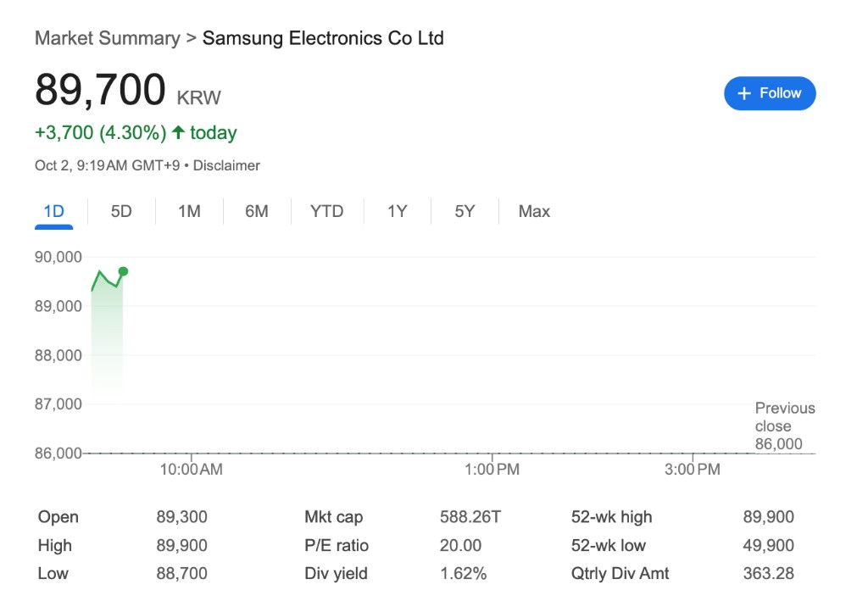Click the 10:00 AM time axis label
The image size is (868, 601).
tap(192, 469)
